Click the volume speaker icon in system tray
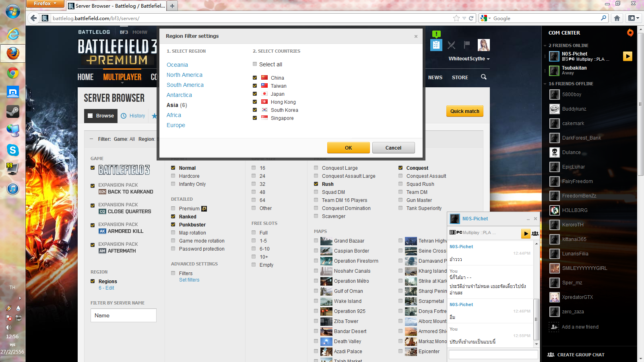644x362 pixels. click(x=9, y=327)
